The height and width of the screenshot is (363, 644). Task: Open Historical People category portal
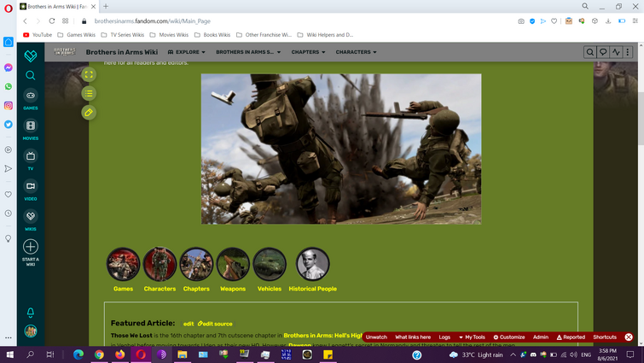[x=312, y=270]
